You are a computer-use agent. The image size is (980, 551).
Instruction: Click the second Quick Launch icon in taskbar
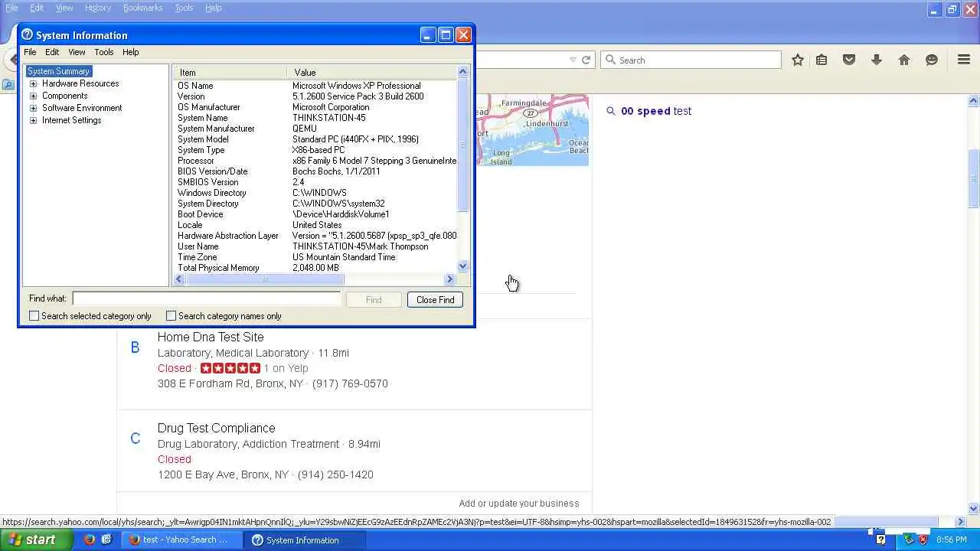coord(106,540)
